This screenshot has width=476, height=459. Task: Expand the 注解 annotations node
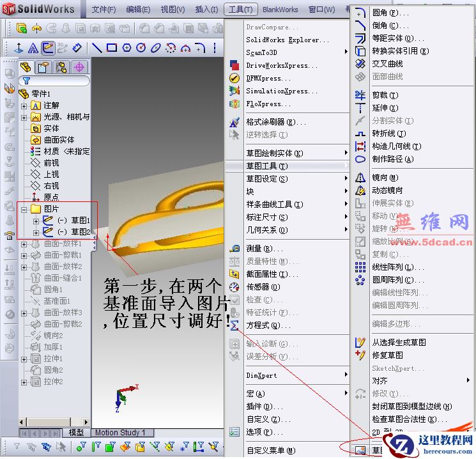(24, 105)
